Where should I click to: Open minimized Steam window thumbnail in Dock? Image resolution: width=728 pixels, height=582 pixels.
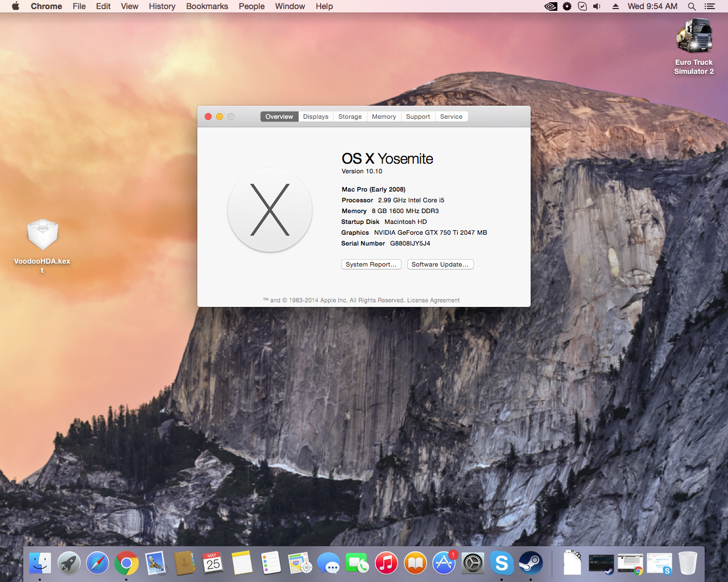(x=601, y=563)
